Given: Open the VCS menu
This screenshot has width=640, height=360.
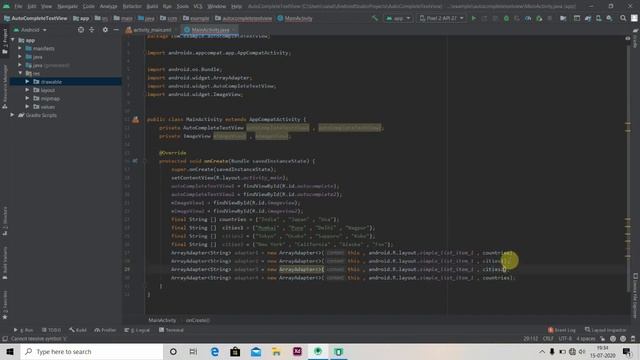Looking at the screenshot, I should tap(198, 7).
